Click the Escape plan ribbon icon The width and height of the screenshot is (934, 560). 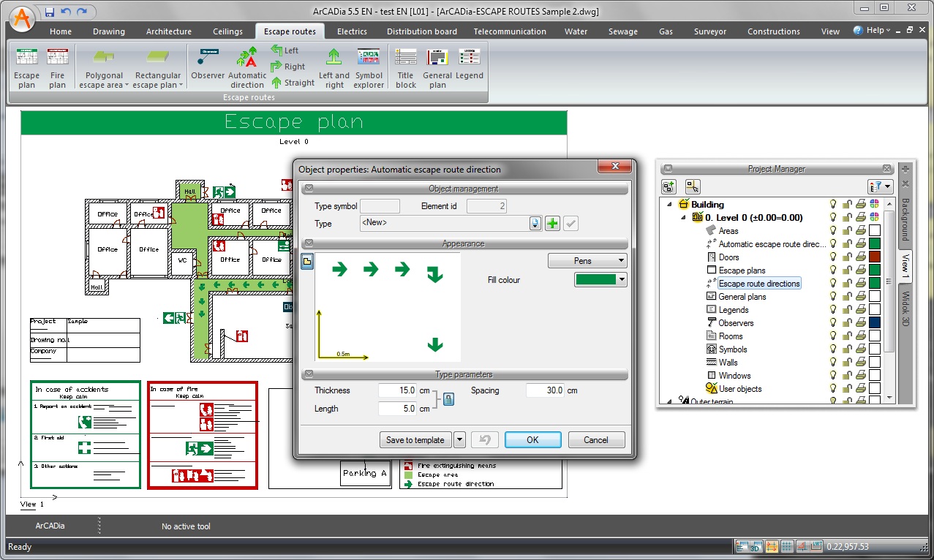[x=27, y=67]
